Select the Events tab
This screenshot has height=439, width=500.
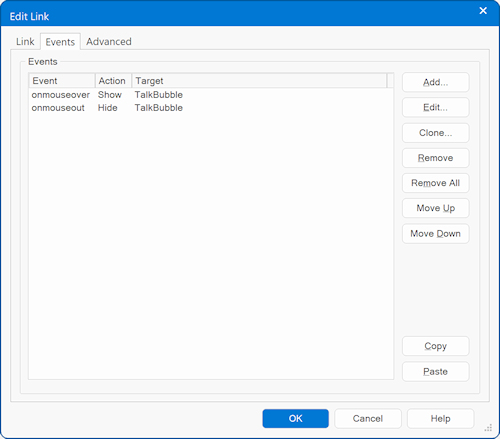[60, 42]
